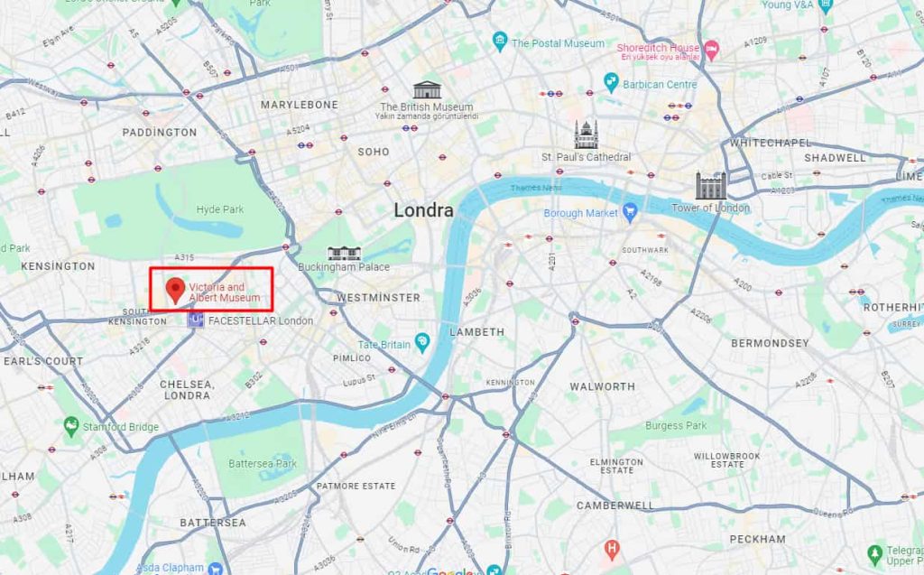
Task: Click the red Victoria and Albert Museum pin
Action: point(175,290)
